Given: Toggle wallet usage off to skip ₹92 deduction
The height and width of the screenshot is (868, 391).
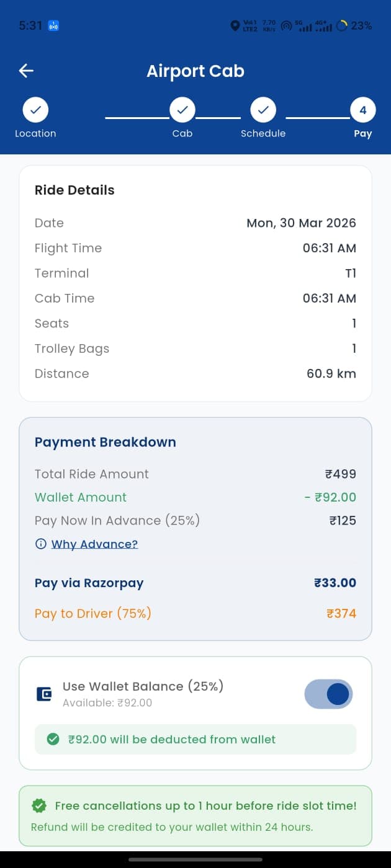Looking at the screenshot, I should (x=328, y=694).
